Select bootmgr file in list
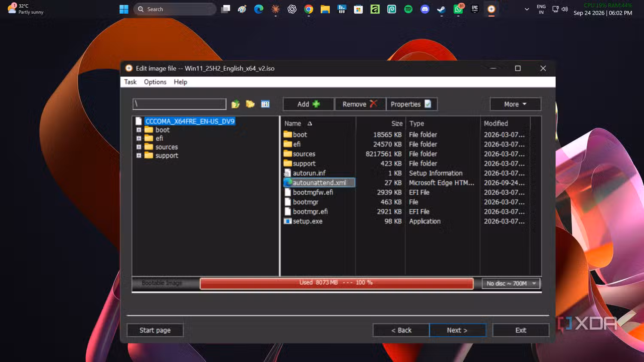644x362 pixels. 305,202
